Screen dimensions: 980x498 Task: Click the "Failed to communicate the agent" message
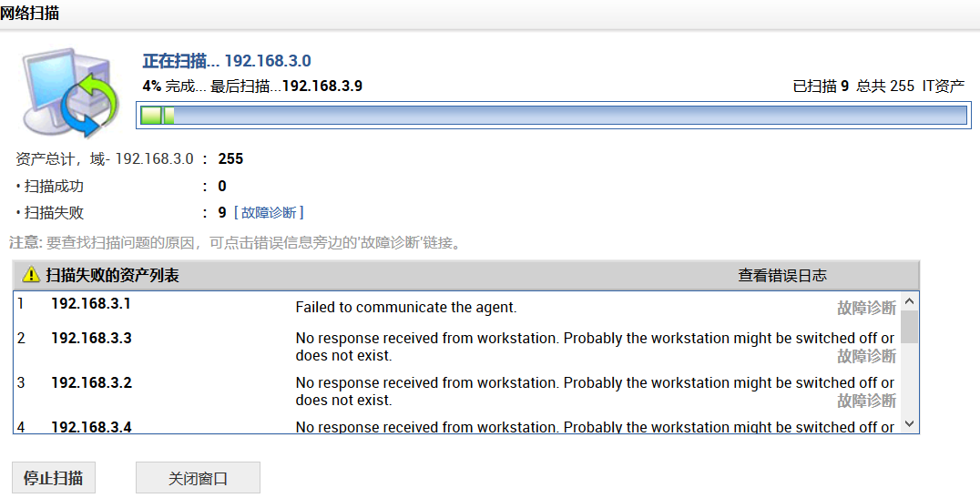pos(406,308)
